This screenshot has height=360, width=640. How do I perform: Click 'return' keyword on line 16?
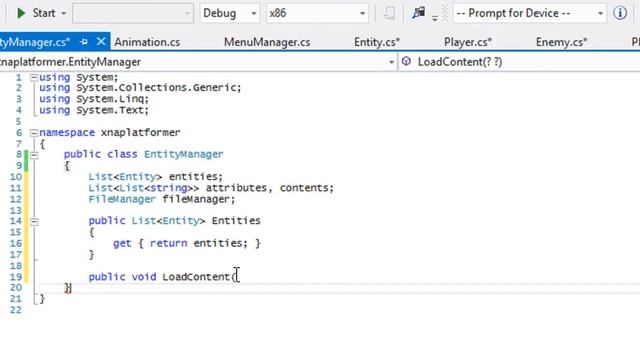(x=168, y=243)
